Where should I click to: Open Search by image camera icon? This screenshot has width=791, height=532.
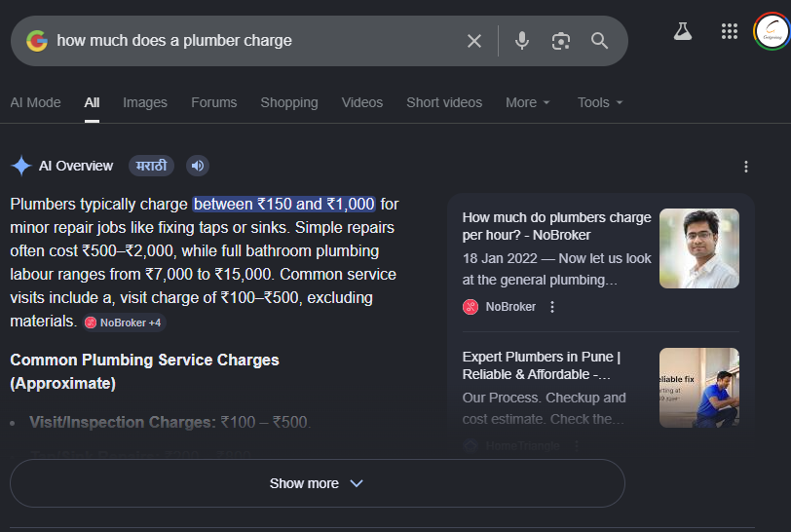coord(561,41)
